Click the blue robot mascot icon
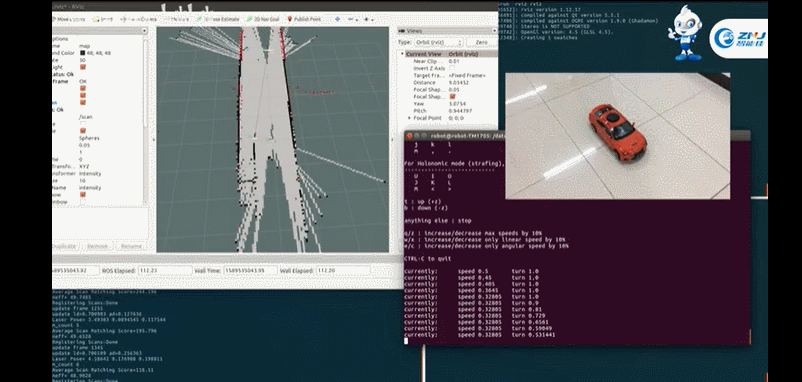This screenshot has width=802, height=382. tap(685, 33)
